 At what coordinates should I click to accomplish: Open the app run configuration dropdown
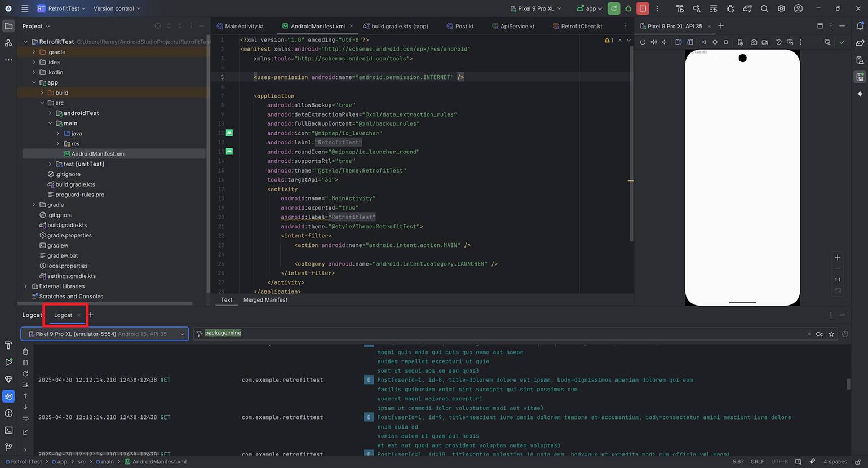tap(589, 8)
